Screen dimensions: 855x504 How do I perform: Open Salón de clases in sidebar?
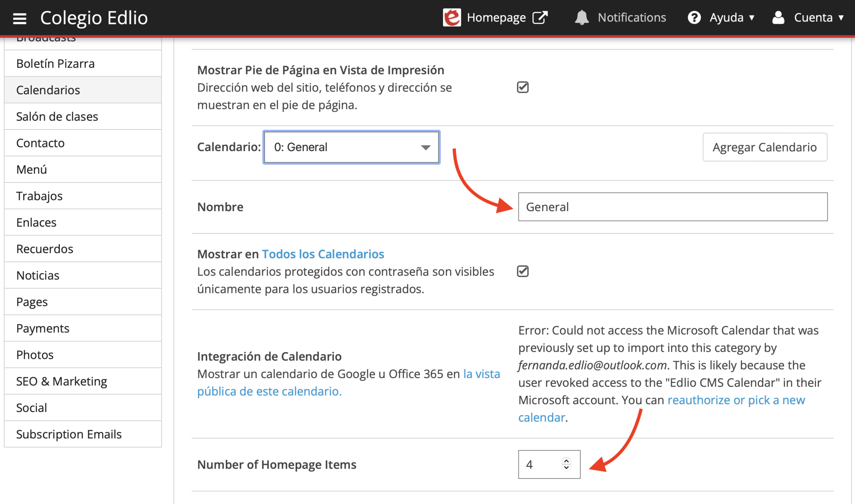pos(57,116)
